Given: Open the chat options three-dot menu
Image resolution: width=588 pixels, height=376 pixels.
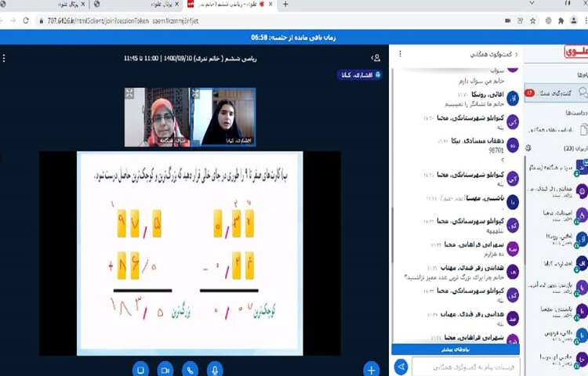Looking at the screenshot, I should click(400, 54).
